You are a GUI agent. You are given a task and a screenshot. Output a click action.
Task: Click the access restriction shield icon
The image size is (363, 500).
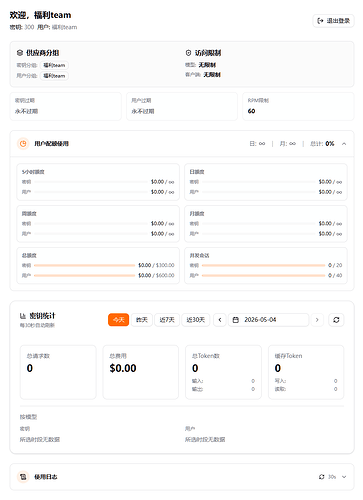[188, 53]
